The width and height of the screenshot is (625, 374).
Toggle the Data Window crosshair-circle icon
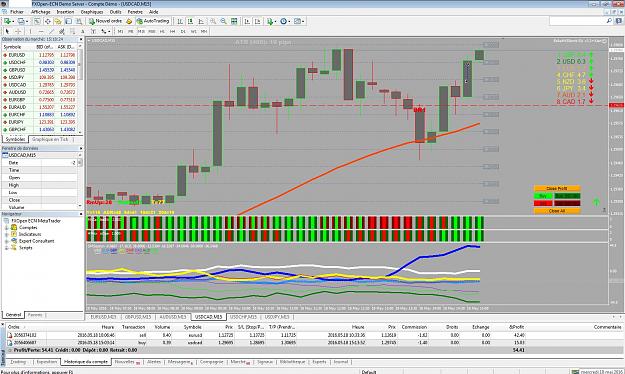coord(47,21)
